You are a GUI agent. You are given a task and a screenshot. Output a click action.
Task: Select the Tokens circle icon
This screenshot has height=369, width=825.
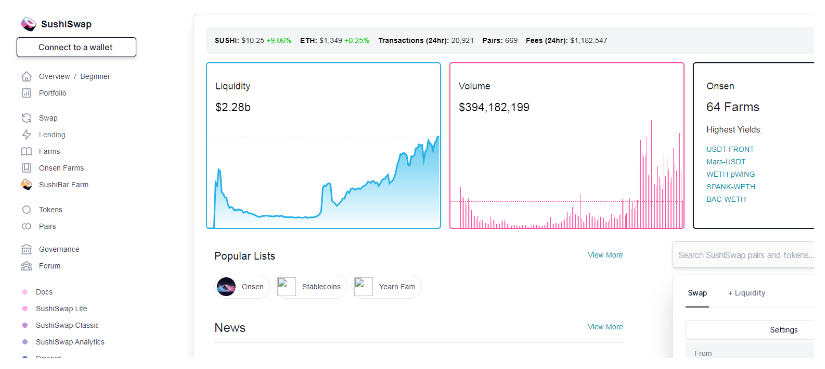[x=26, y=210]
